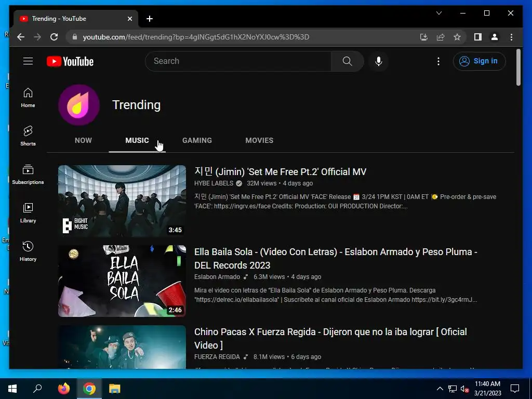Click the Trending flame channel icon
Image resolution: width=532 pixels, height=399 pixels.
pos(79,105)
